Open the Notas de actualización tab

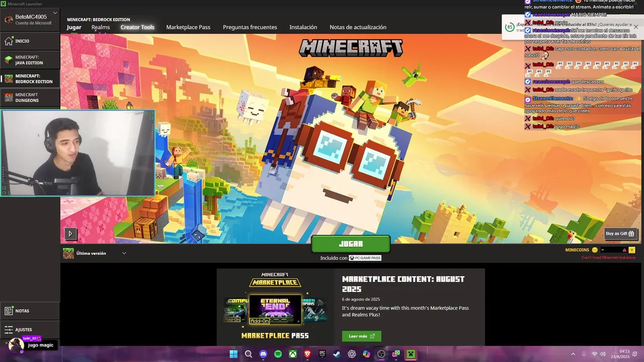358,27
